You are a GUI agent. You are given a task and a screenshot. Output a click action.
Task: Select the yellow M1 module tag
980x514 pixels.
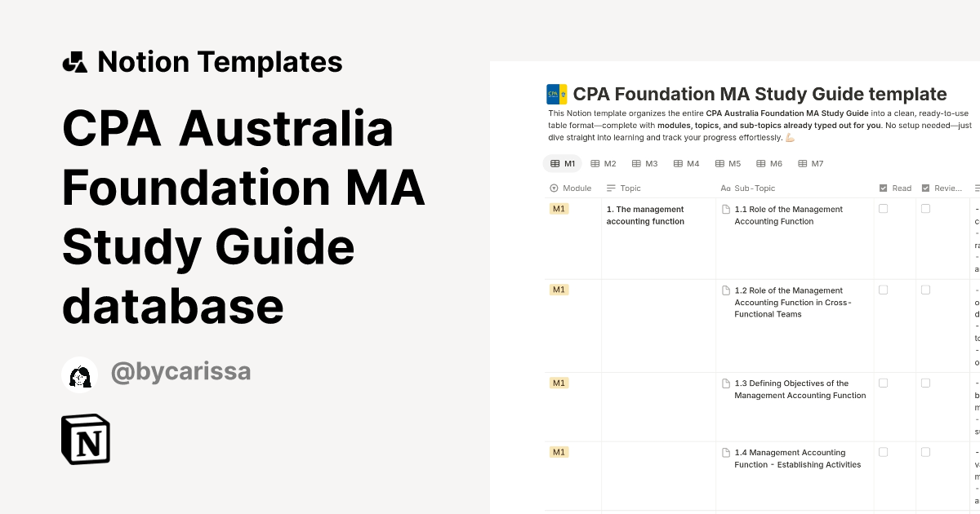pyautogui.click(x=559, y=208)
